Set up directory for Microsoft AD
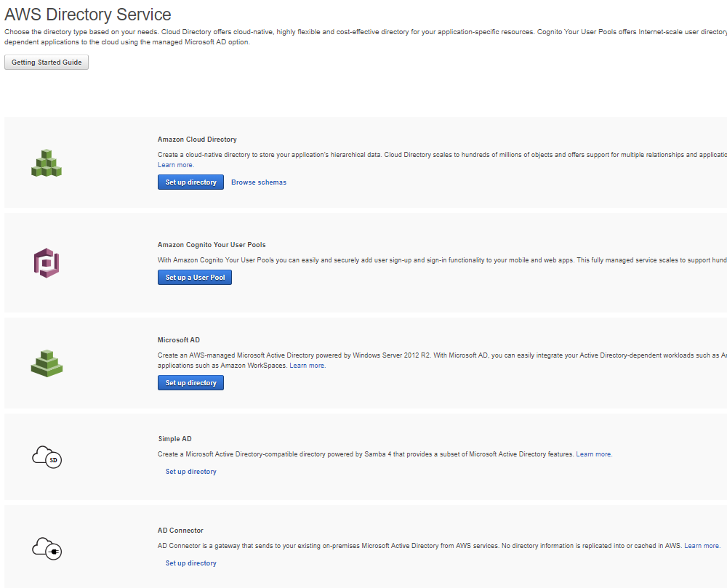 190,383
